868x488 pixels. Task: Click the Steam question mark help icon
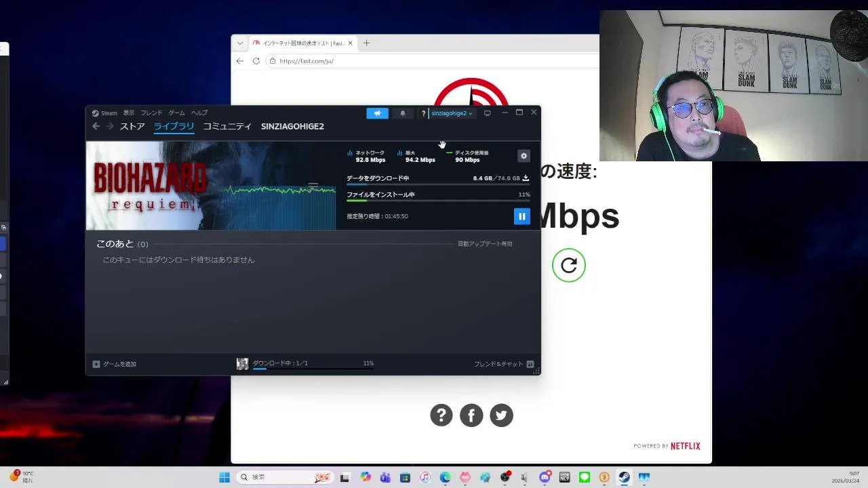423,113
